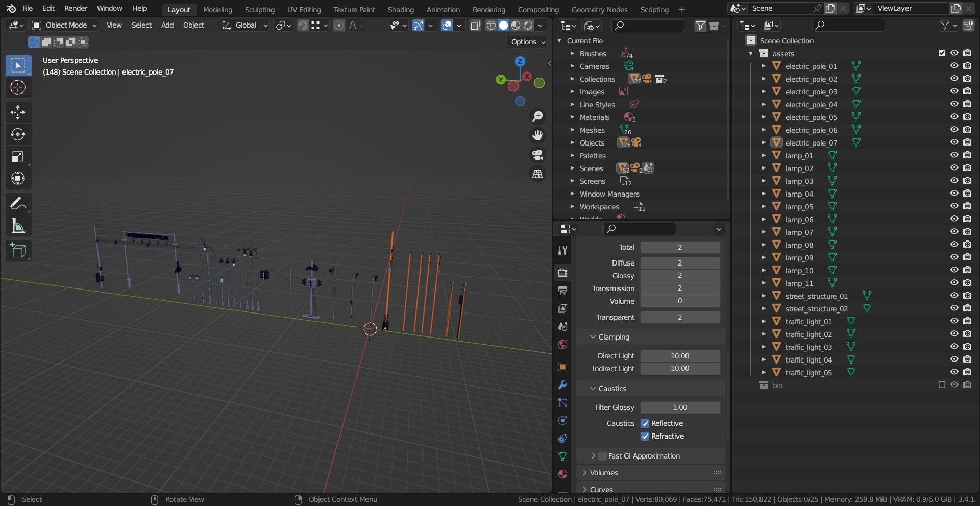980x506 pixels.
Task: Activate the Move tool
Action: (x=18, y=112)
